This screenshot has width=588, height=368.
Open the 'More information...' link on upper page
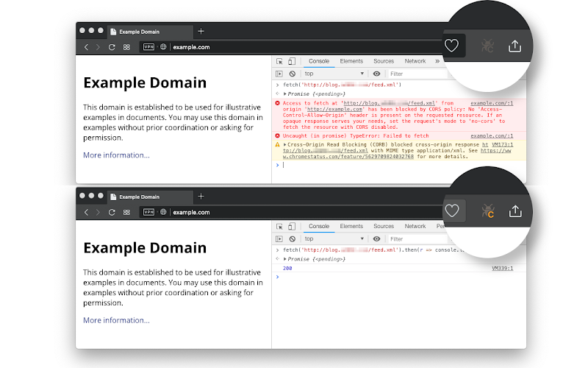pyautogui.click(x=116, y=155)
